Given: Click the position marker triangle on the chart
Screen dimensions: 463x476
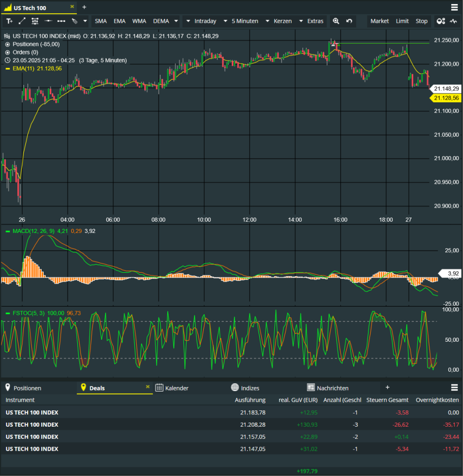Looking at the screenshot, I should [333, 44].
